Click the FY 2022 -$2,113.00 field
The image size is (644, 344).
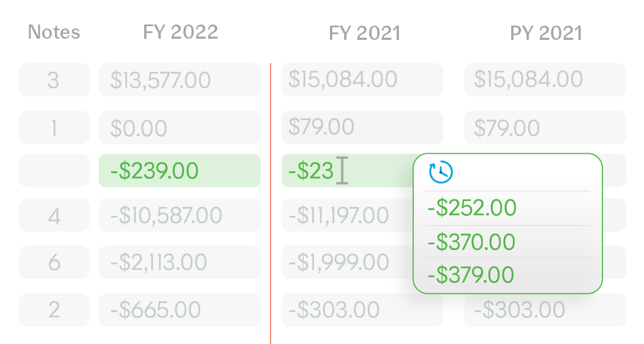[180, 262]
